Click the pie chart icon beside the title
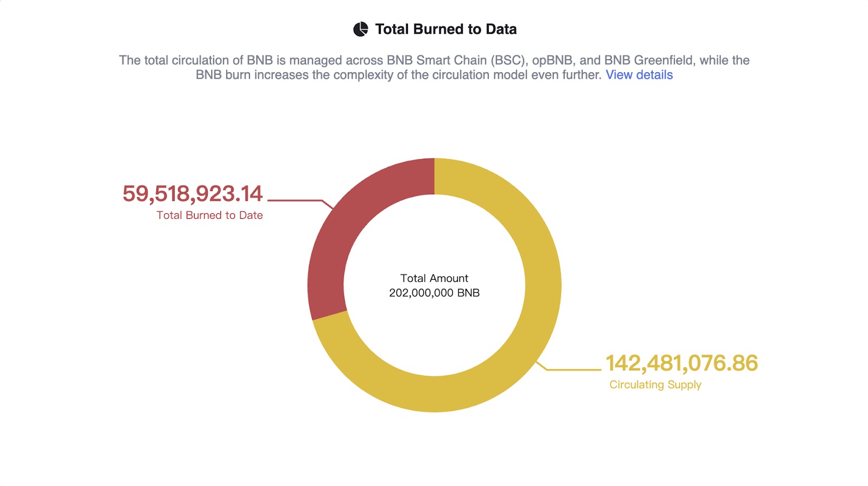Image resolution: width=868 pixels, height=486 pixels. 361,29
